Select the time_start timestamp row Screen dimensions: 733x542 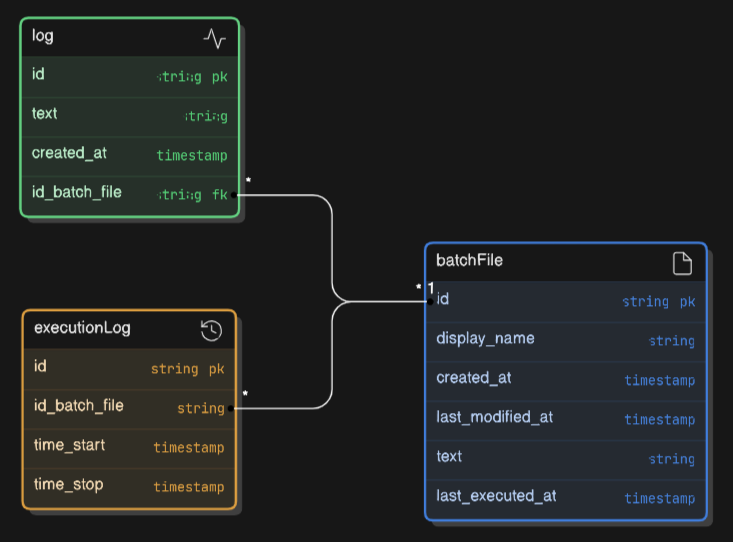tap(129, 446)
